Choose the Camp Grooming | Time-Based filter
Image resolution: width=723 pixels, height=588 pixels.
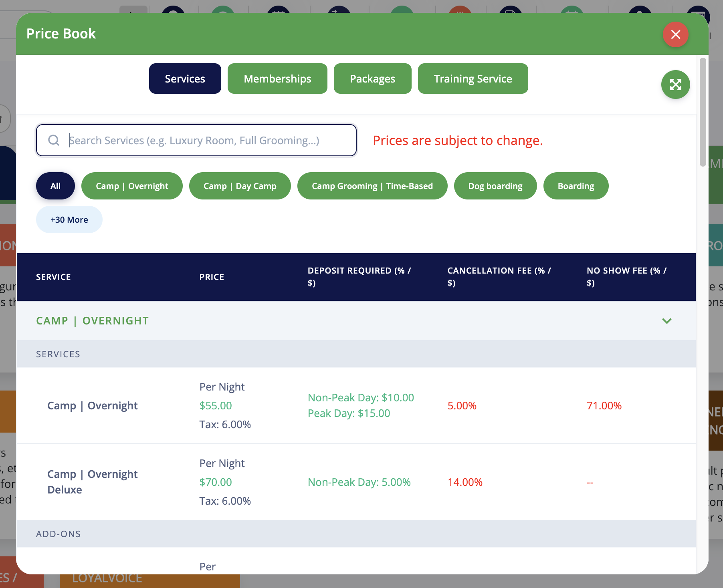click(372, 186)
